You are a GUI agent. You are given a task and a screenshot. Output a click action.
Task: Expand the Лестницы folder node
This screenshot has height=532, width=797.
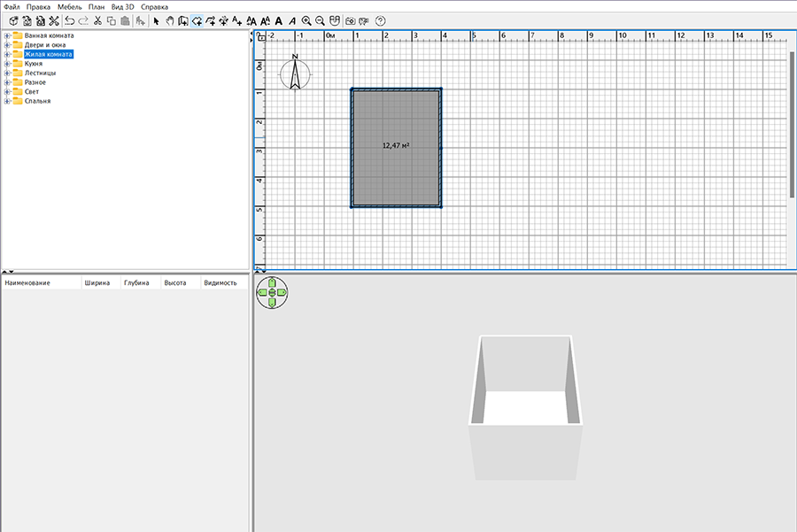click(x=7, y=73)
